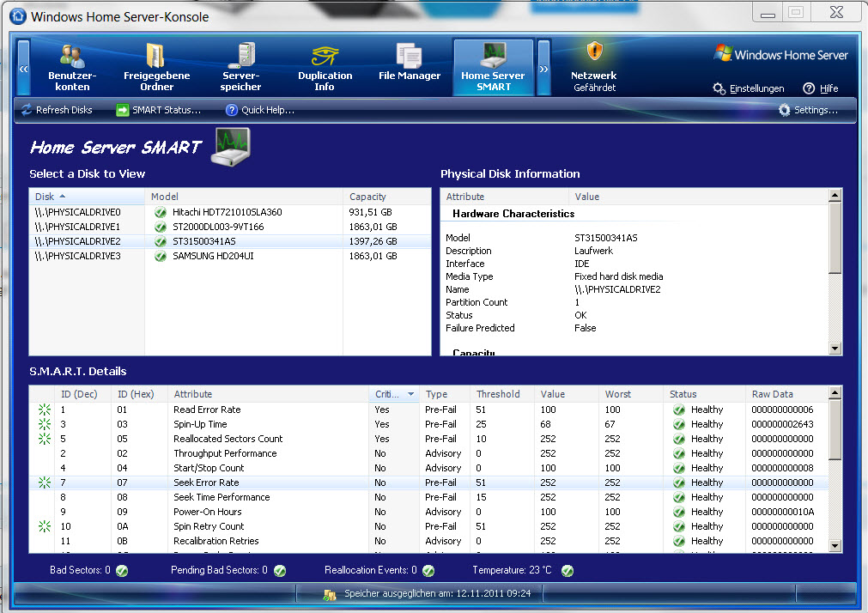This screenshot has width=868, height=613.
Task: Select the Power-On Hours row
Action: click(429, 513)
